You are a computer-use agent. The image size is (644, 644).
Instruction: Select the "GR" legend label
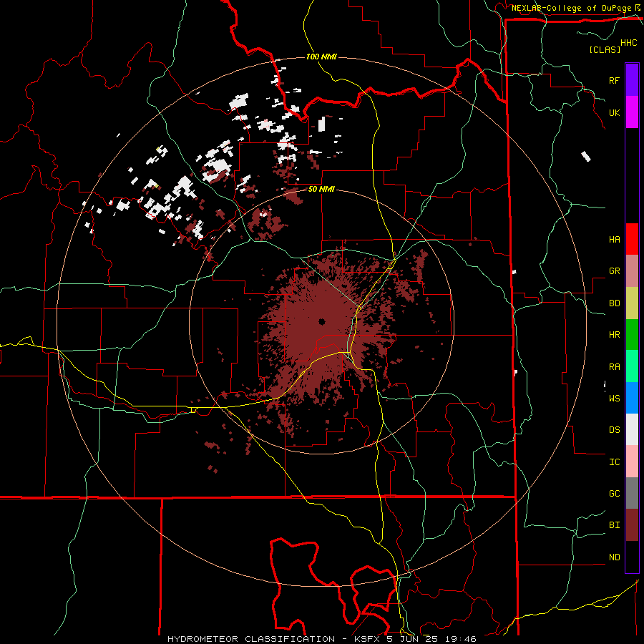pos(614,271)
